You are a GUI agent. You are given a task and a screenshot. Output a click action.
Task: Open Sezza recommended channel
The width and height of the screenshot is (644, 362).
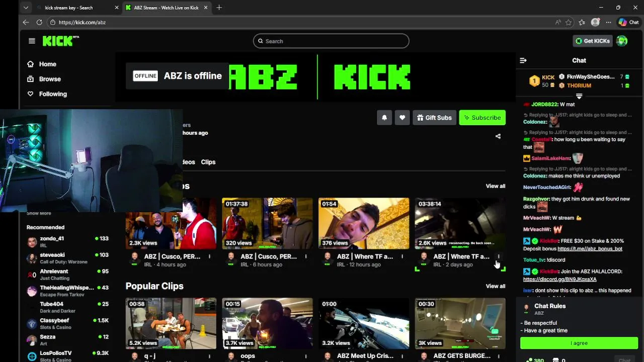(67, 340)
